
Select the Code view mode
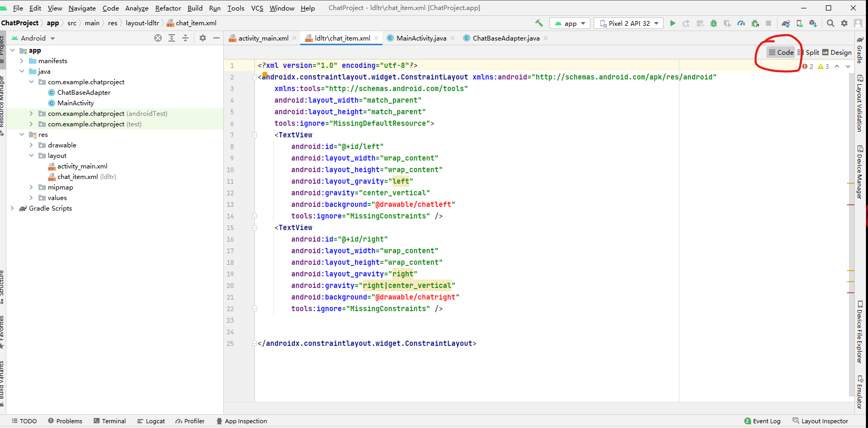point(781,52)
